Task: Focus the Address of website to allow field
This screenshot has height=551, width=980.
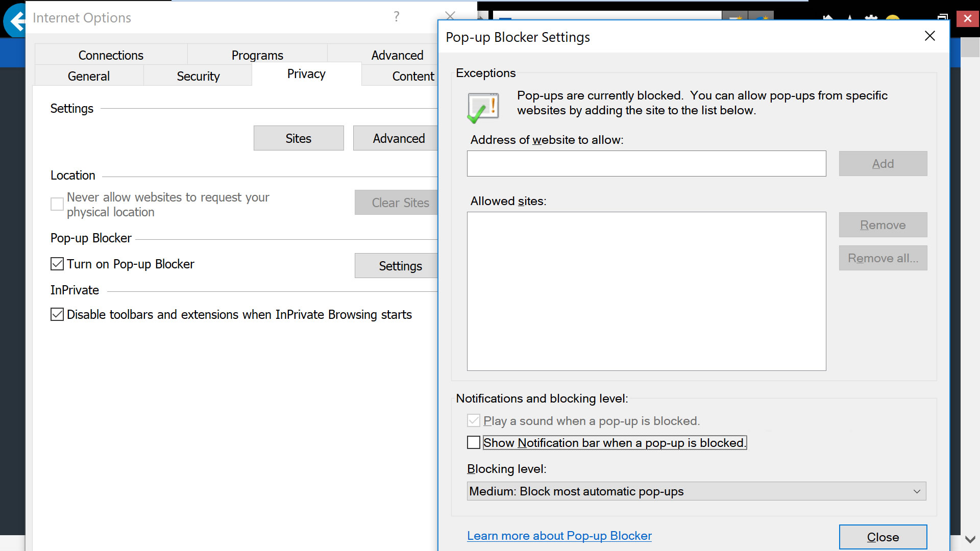Action: coord(646,164)
